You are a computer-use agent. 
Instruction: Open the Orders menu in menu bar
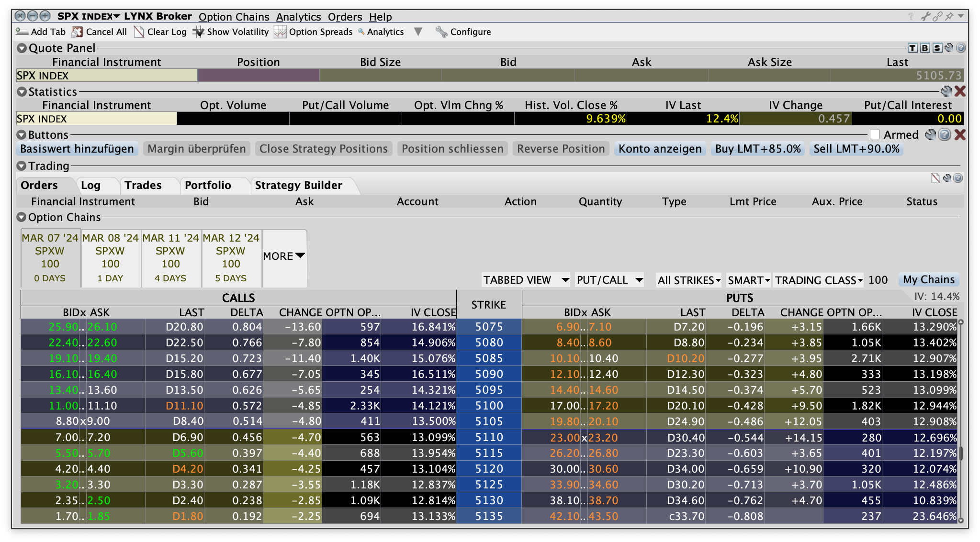tap(345, 17)
